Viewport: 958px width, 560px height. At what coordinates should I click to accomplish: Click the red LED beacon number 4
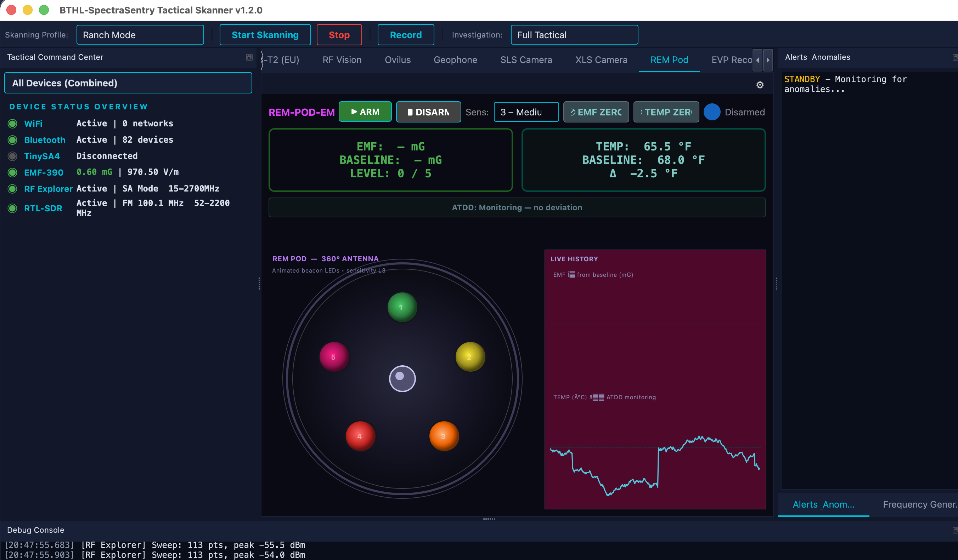click(360, 436)
